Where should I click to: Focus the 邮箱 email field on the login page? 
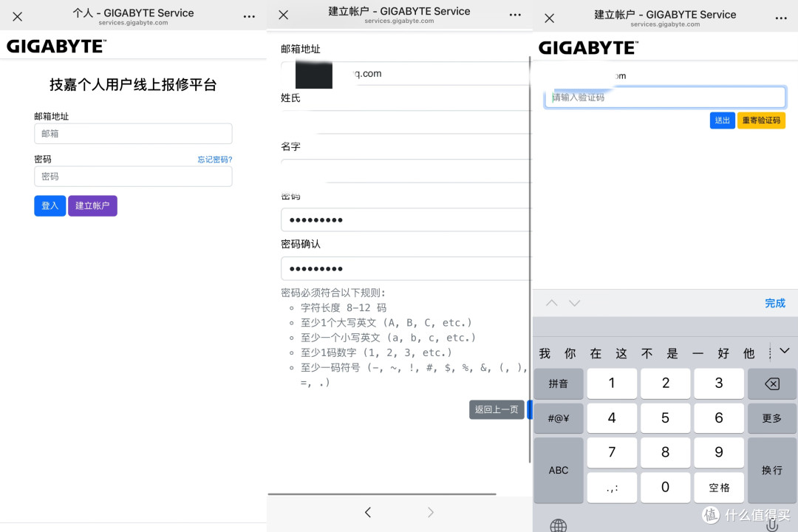pos(133,134)
